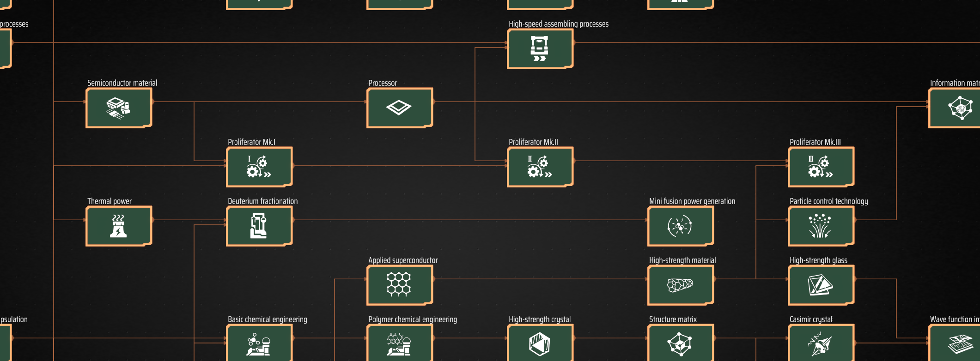This screenshot has height=361, width=980.
Task: Select the High-speed assembling processes node icon
Action: (540, 48)
